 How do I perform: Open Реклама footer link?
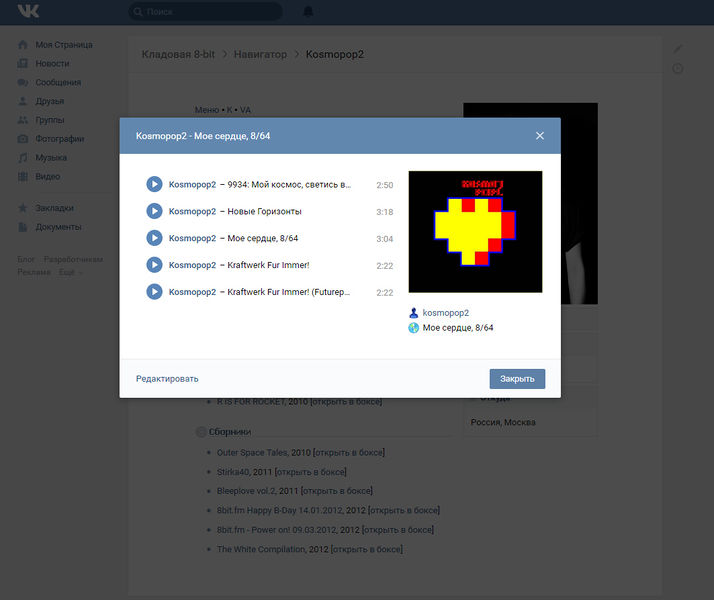(34, 272)
